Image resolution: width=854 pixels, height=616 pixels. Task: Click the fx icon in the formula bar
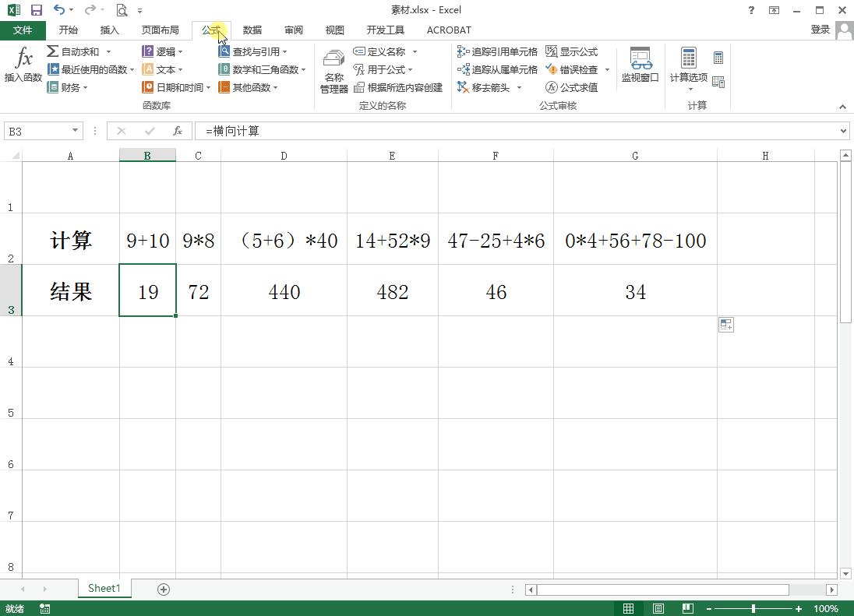pyautogui.click(x=178, y=131)
